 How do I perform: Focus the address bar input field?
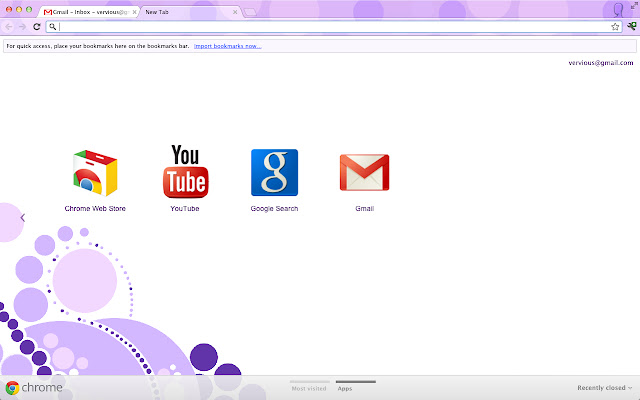pos(334,27)
